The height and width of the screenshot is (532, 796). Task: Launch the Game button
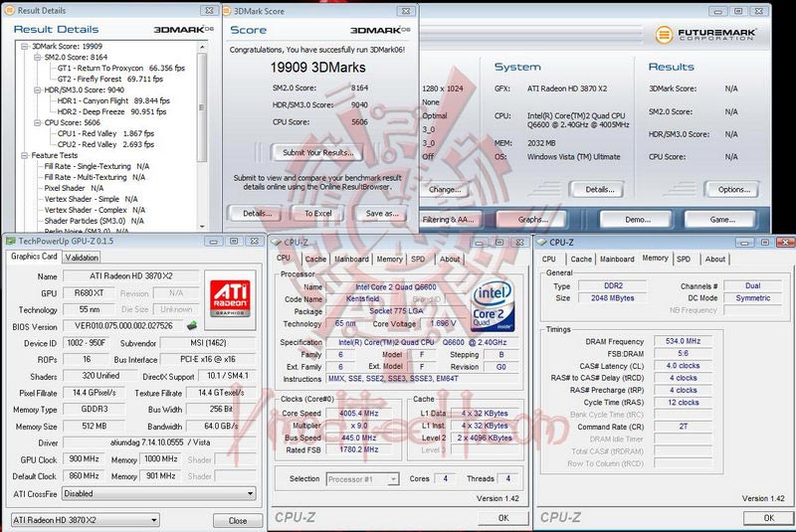pos(722,220)
